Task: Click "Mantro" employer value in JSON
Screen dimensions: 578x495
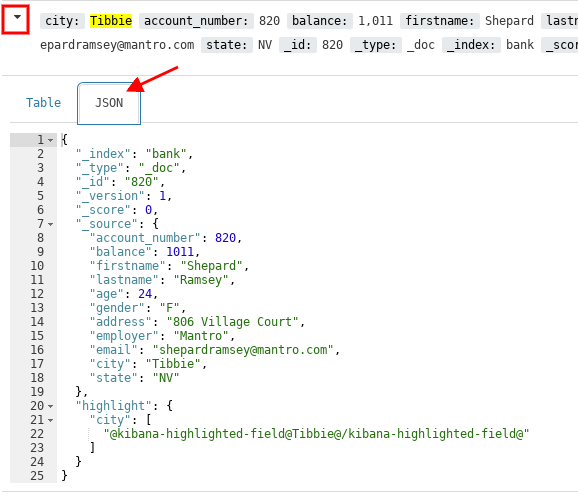Action: pyautogui.click(x=201, y=336)
